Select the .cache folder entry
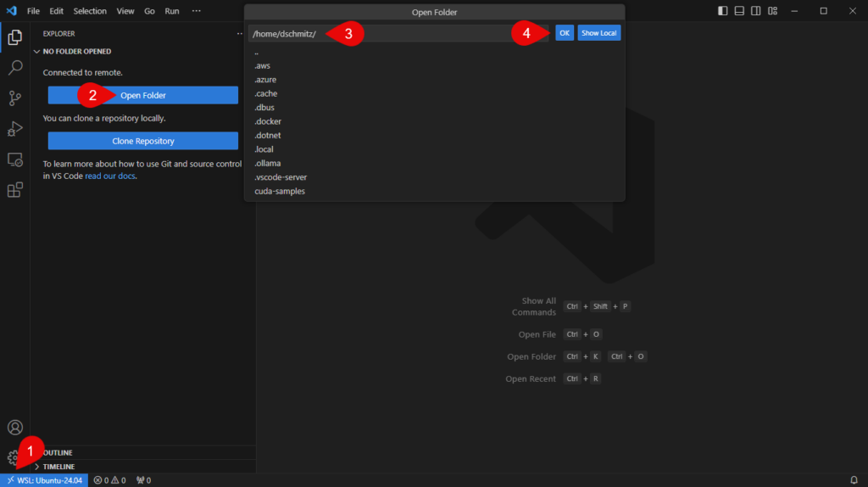The height and width of the screenshot is (487, 868). pos(435,93)
